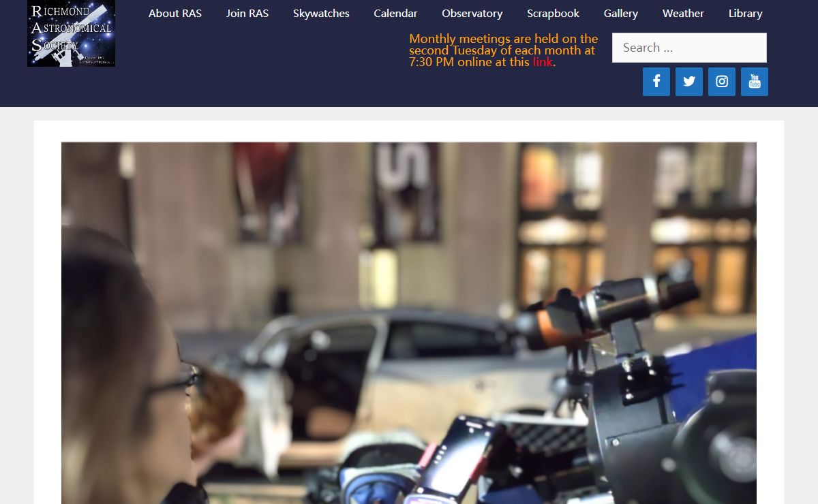Visit the RAS Twitter profile
This screenshot has width=818, height=504.
point(688,82)
